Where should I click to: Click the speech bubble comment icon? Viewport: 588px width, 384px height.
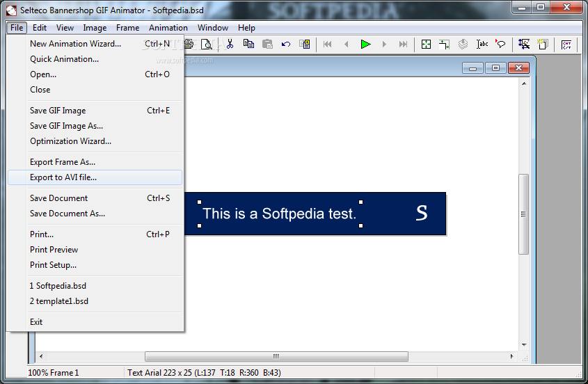[x=500, y=44]
